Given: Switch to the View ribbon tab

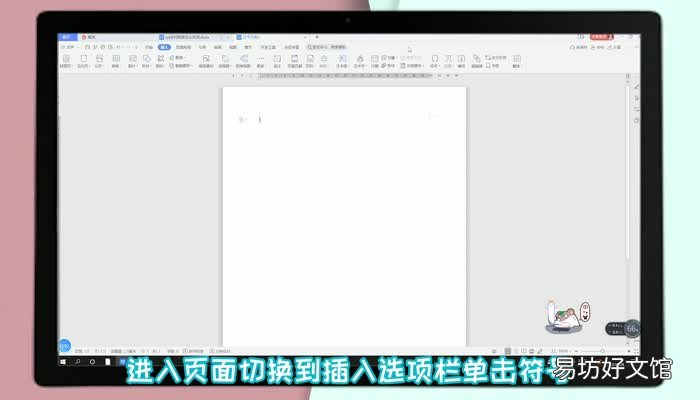Looking at the screenshot, I should click(x=233, y=47).
